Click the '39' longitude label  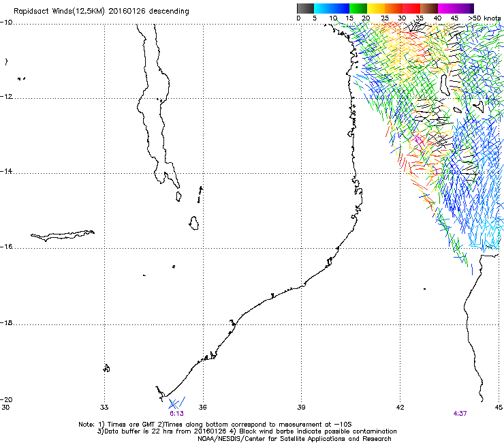click(x=301, y=408)
